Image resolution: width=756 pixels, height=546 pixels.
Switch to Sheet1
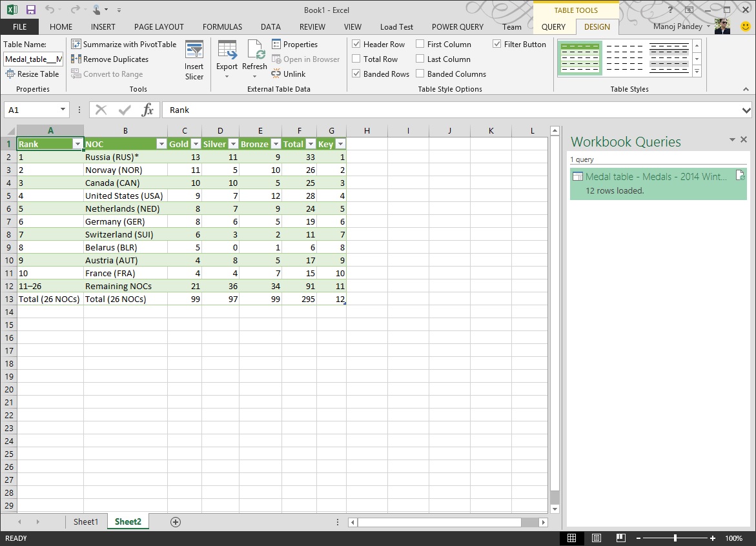(x=86, y=521)
